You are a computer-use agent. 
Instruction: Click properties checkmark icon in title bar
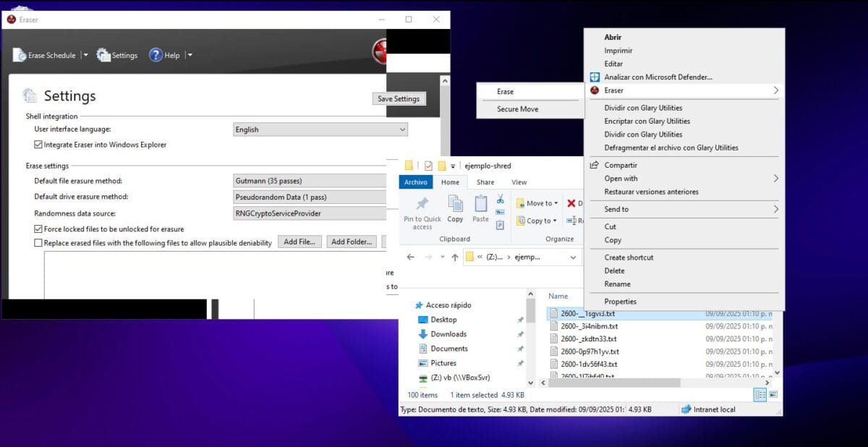(x=428, y=166)
